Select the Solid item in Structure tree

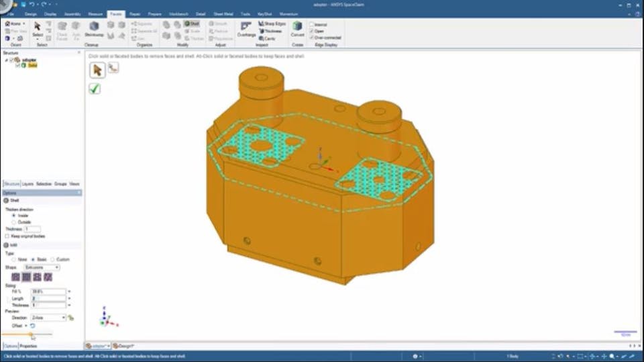tap(32, 65)
